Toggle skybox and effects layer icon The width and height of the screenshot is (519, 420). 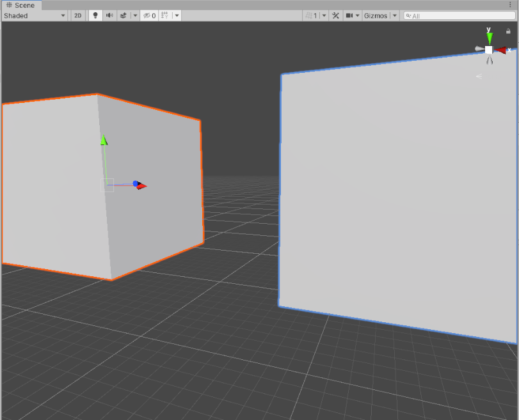pyautogui.click(x=124, y=15)
